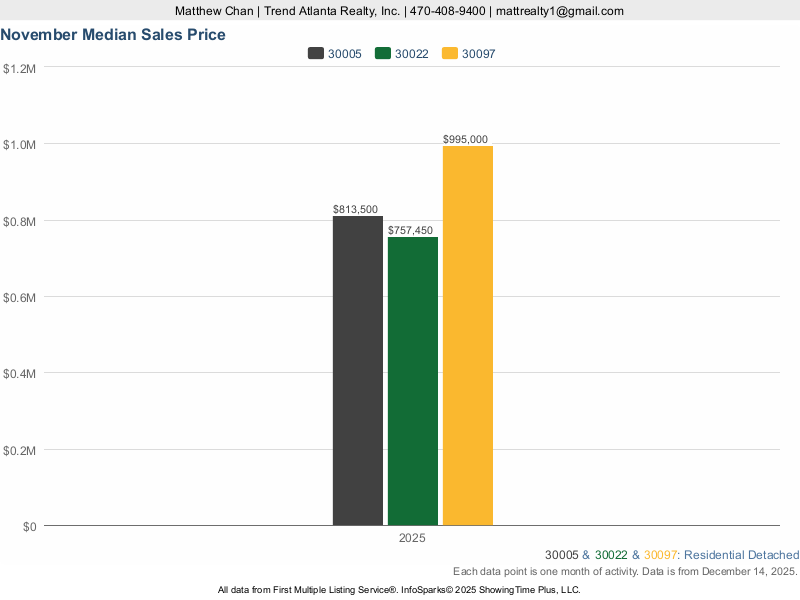
Task: Select the yellow 30097 bar
Action: coord(468,335)
